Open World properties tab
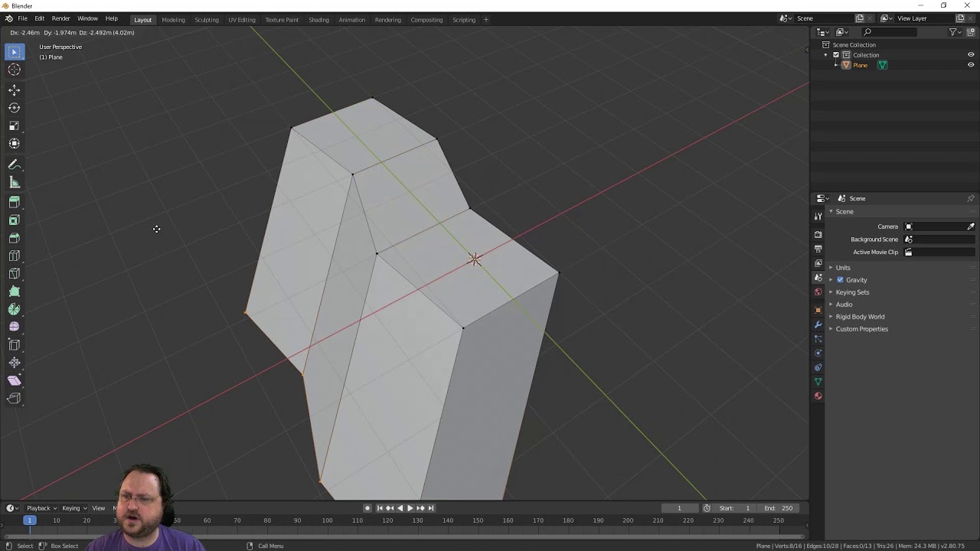980x551 pixels. [818, 292]
